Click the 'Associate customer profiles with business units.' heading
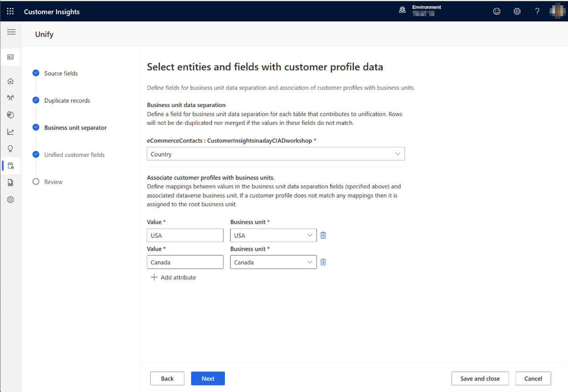Viewport: 568px width, 392px height. [211, 177]
